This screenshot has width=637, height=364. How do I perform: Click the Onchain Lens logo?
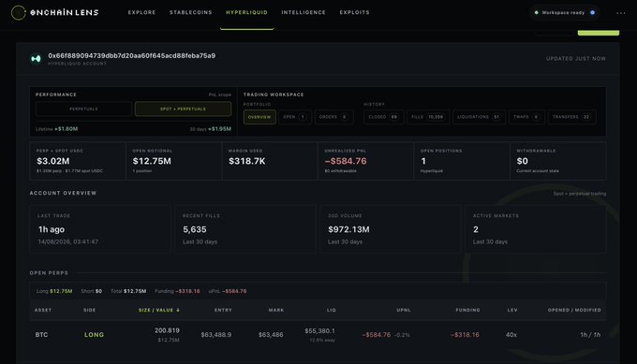55,12
